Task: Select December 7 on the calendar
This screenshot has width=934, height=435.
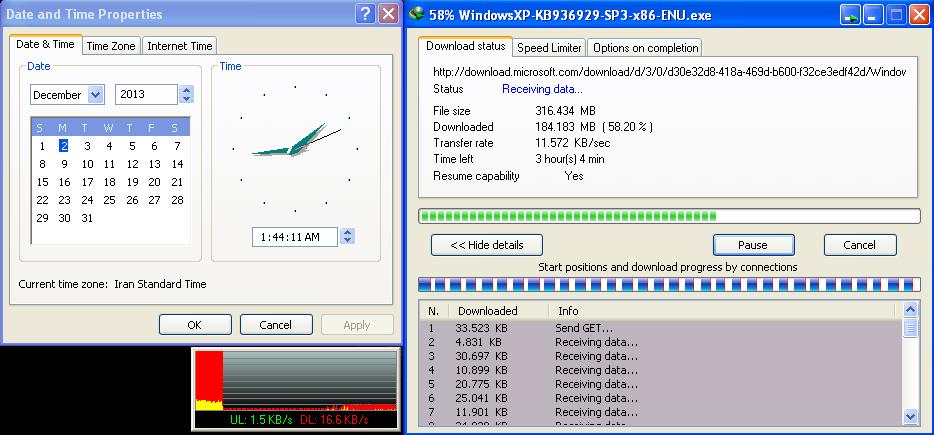Action: pyautogui.click(x=177, y=146)
